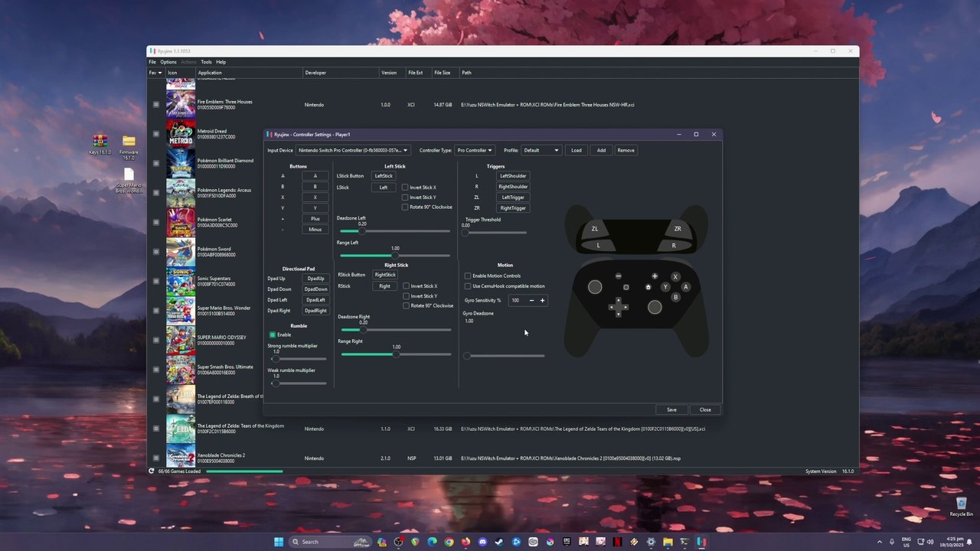Remap the DpadUp binding
Viewport: 980px width, 551px height.
[x=315, y=279]
